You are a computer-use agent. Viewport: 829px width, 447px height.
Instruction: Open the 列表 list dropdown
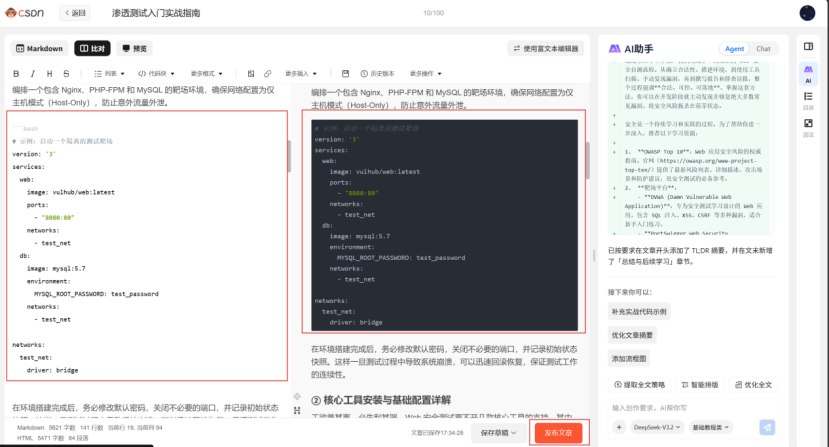(109, 74)
